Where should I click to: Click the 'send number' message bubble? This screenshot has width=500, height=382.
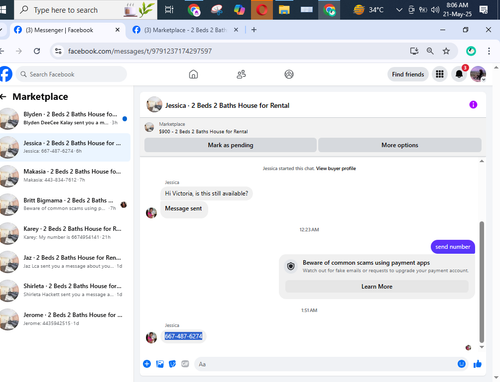tap(453, 247)
